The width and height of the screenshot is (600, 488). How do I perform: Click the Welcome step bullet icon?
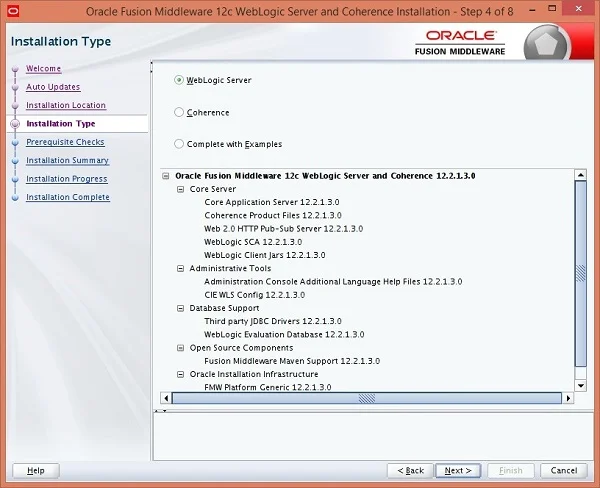[x=15, y=69]
